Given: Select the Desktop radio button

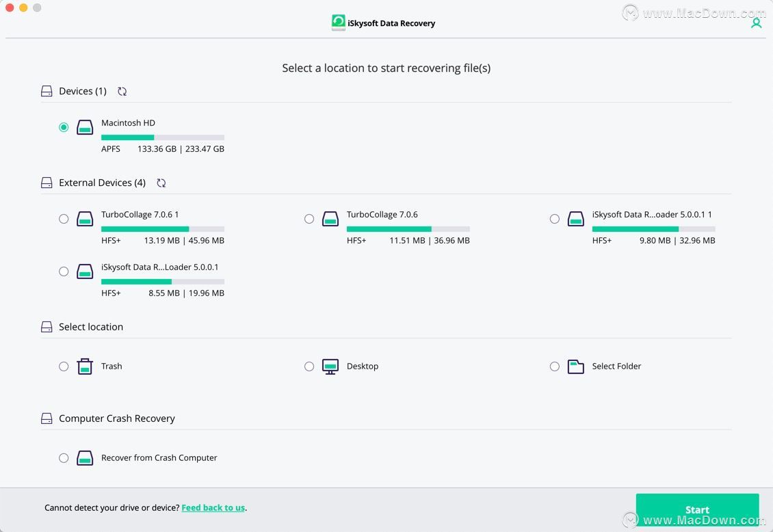Looking at the screenshot, I should pos(309,367).
